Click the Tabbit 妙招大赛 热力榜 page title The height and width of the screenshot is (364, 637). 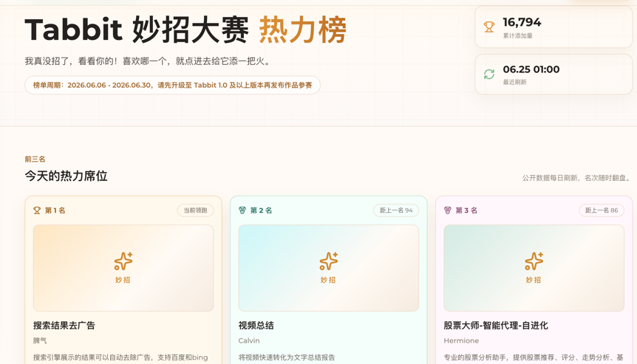(x=185, y=30)
